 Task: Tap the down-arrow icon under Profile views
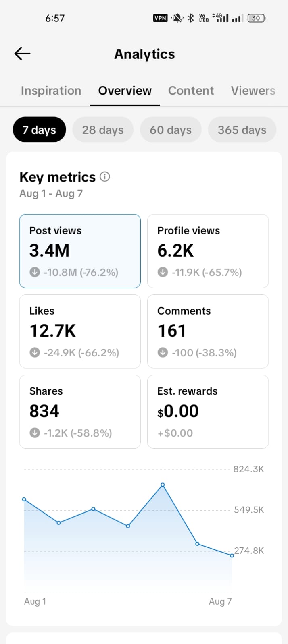pyautogui.click(x=163, y=272)
